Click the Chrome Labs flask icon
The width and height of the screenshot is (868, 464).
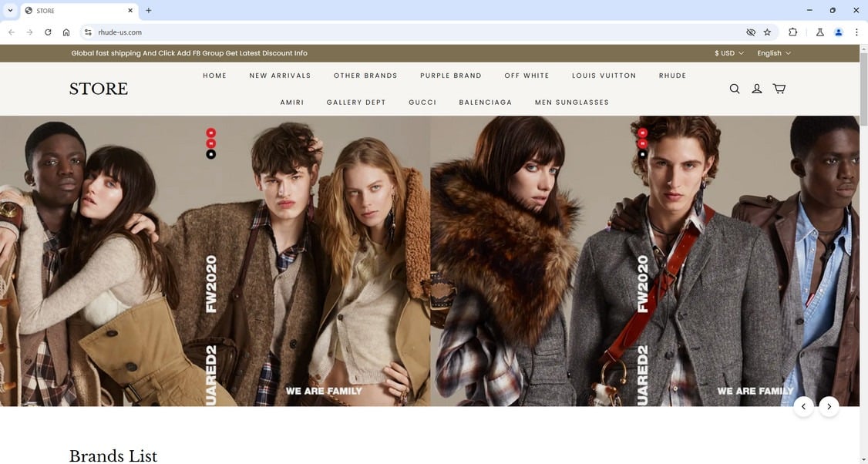pyautogui.click(x=820, y=32)
